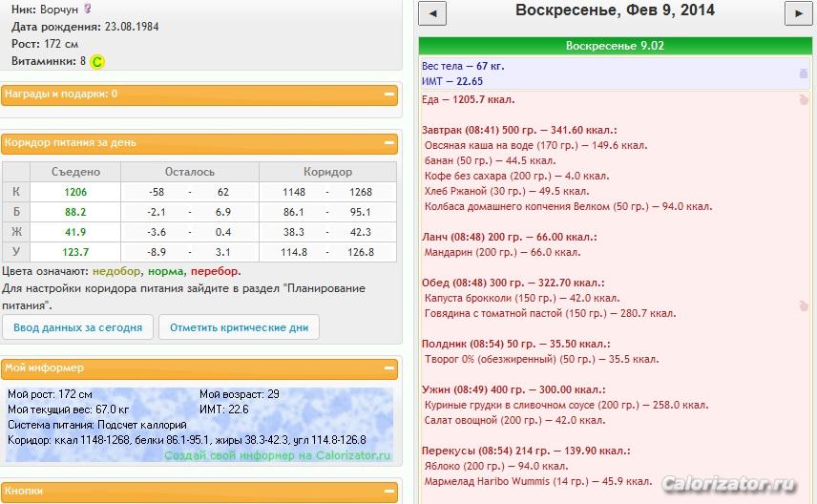The width and height of the screenshot is (817, 504).
Task: Select the green Воскресенье 9.02 header
Action: [x=615, y=46]
